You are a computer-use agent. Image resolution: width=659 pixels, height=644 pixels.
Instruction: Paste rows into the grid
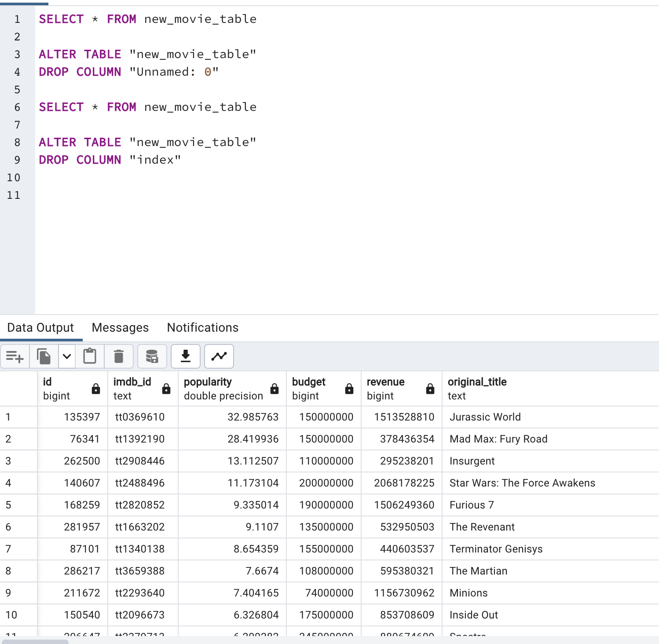click(90, 356)
